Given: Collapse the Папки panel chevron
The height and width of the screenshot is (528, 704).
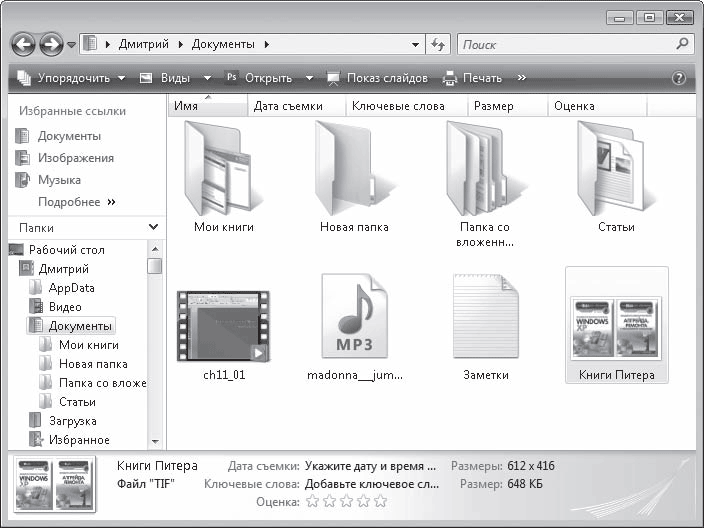Looking at the screenshot, I should [153, 227].
